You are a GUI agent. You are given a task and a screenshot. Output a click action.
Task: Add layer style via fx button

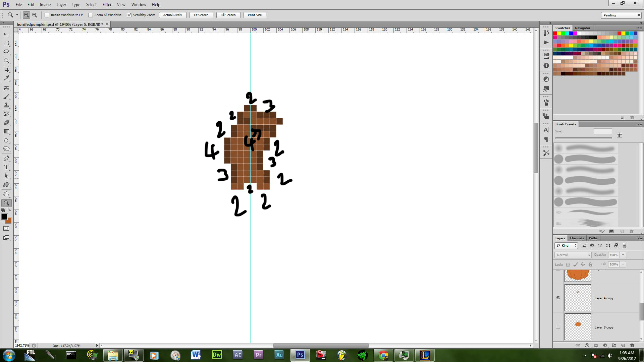click(x=587, y=345)
